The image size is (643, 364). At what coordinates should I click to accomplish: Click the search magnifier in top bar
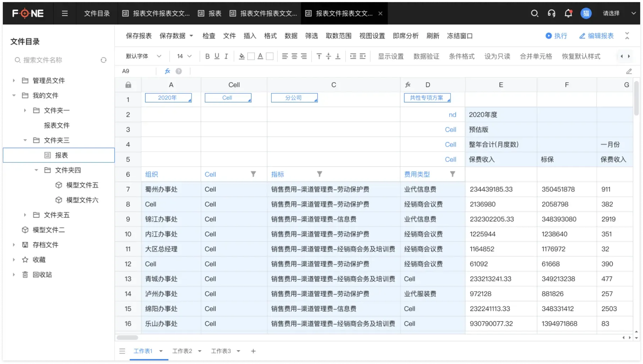coord(534,13)
